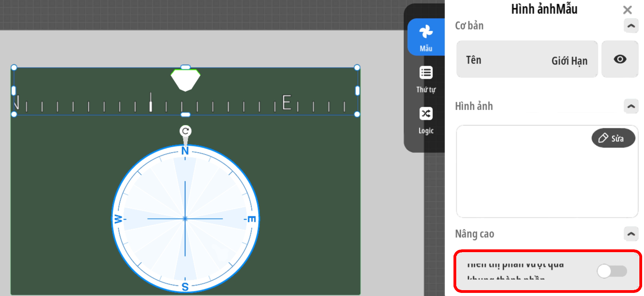Click the top-left corner resize handle
Viewport: 644px width, 296px height.
coord(14,67)
